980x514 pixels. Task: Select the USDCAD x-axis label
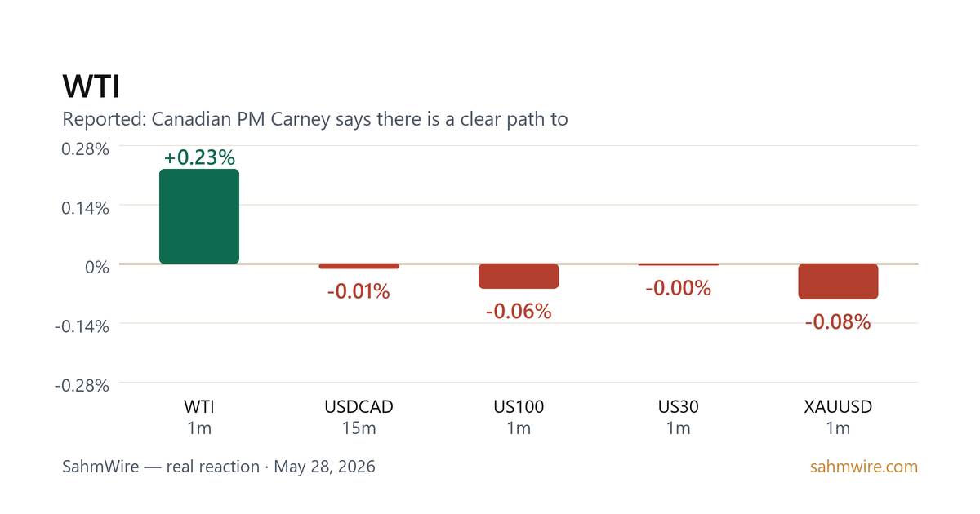pyautogui.click(x=359, y=406)
